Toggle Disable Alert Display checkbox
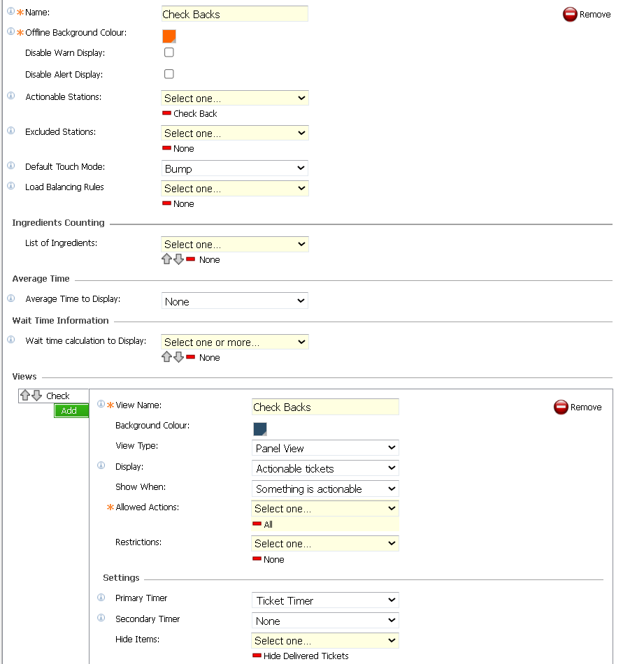 [x=169, y=74]
